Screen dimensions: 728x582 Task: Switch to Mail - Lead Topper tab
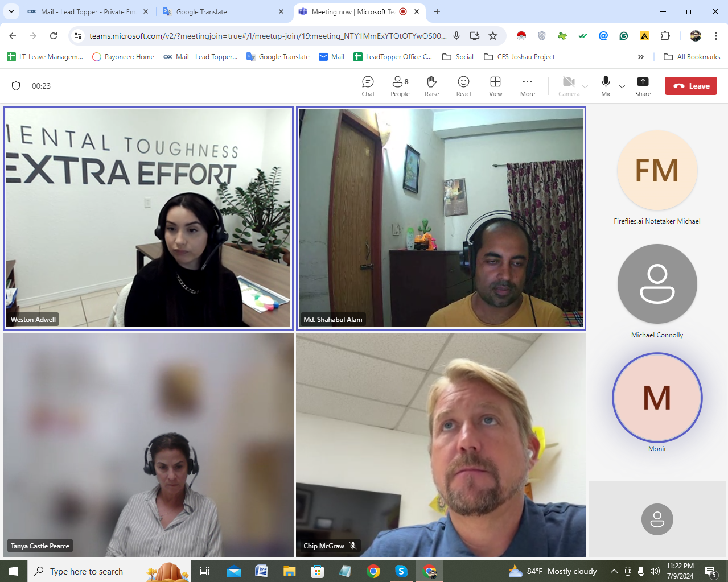[x=85, y=11]
